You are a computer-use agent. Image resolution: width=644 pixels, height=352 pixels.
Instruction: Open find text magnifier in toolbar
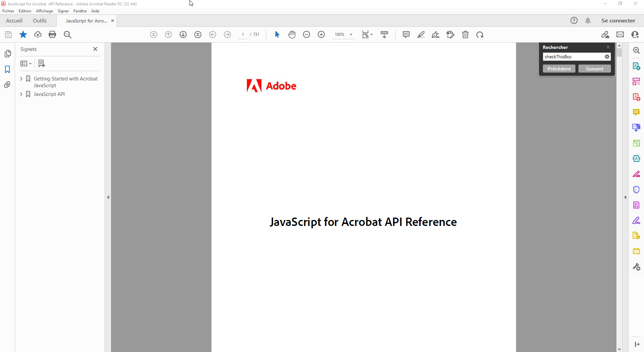[67, 35]
